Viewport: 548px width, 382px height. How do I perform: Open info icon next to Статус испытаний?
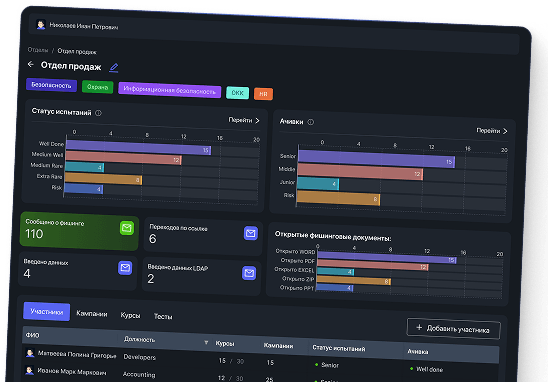click(x=99, y=113)
